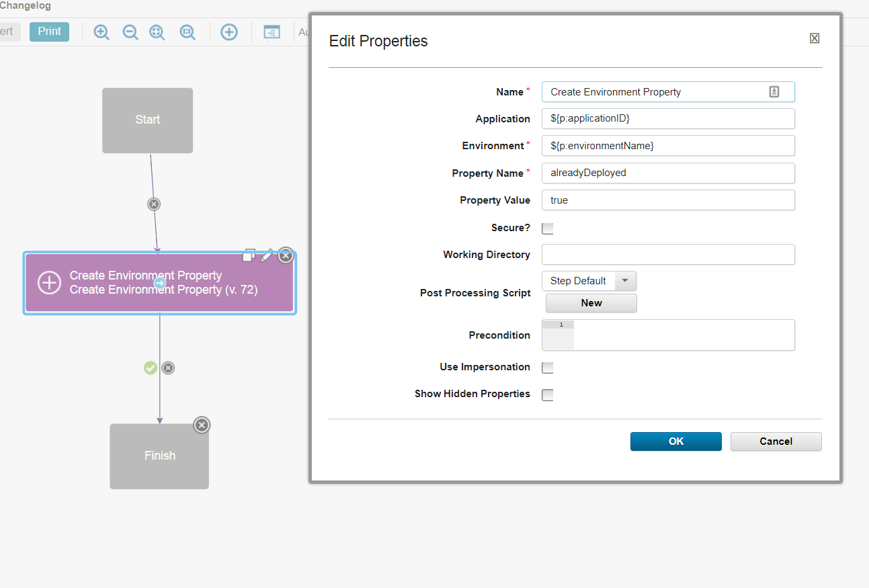This screenshot has width=869, height=588.
Task: Create a New post processing script
Action: [591, 303]
